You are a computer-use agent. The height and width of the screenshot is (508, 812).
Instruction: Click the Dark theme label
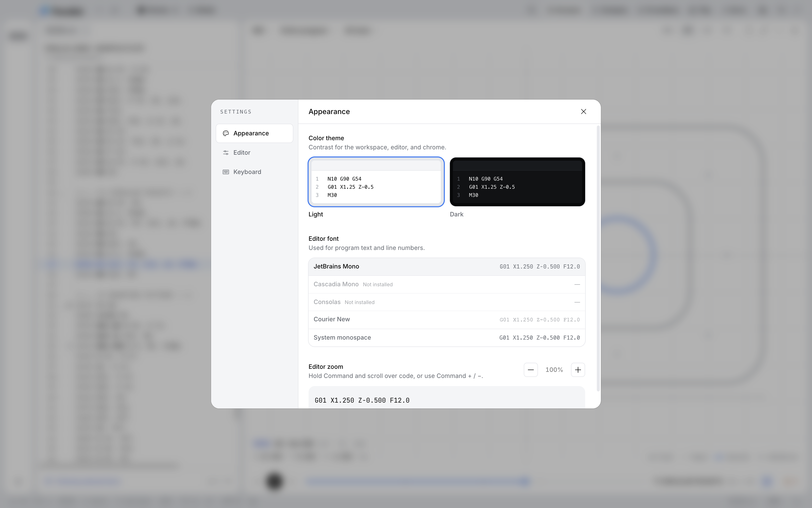[x=457, y=214]
